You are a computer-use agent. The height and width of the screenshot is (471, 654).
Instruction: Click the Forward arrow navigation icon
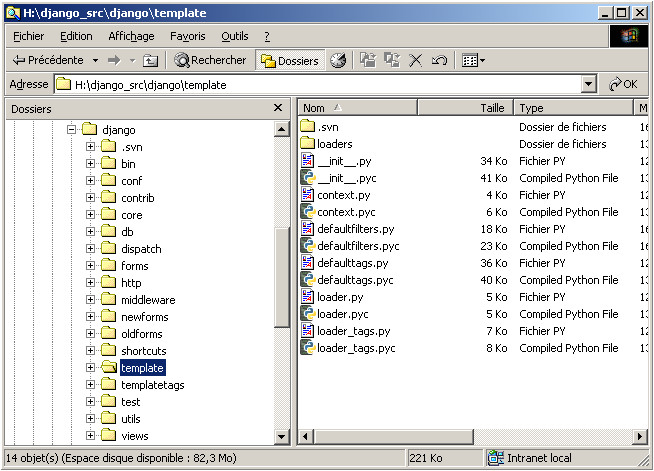tap(114, 61)
